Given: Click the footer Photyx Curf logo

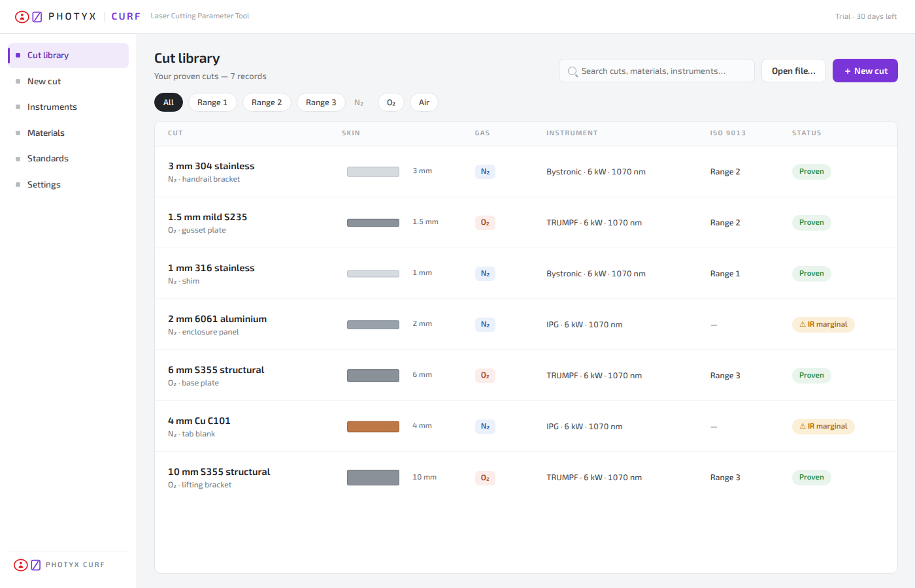Looking at the screenshot, I should tap(59, 564).
